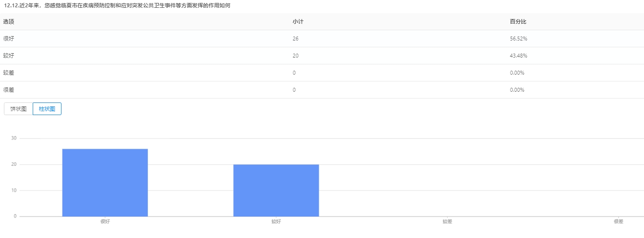Click the question 12 title text
The width and height of the screenshot is (644, 238).
click(x=117, y=5)
